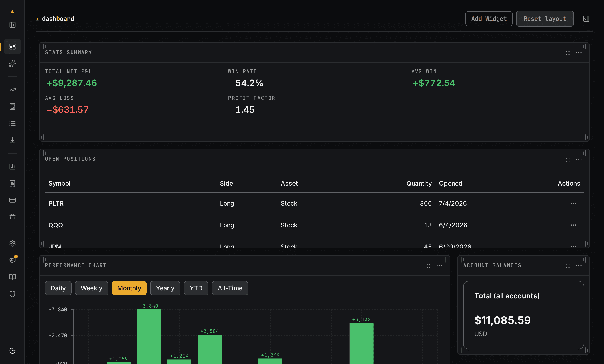The width and height of the screenshot is (604, 364).
Task: Select the Weekly chart tab
Action: coord(91,288)
